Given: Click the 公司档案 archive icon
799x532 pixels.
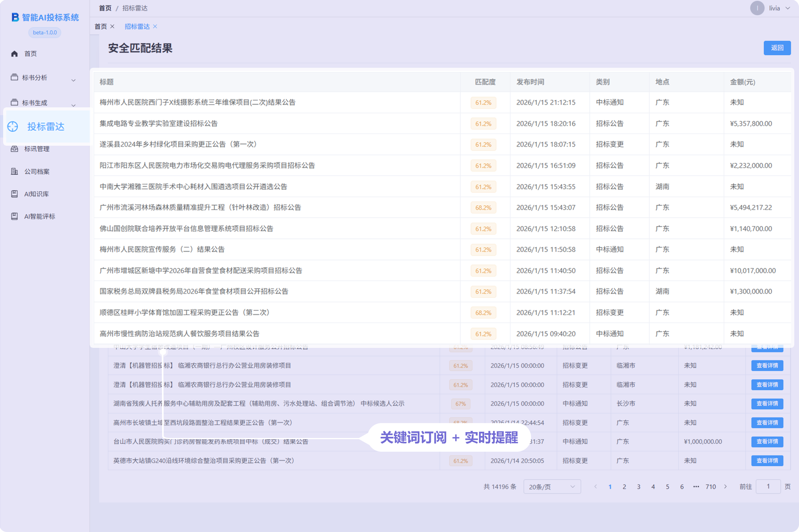Looking at the screenshot, I should click(14, 171).
